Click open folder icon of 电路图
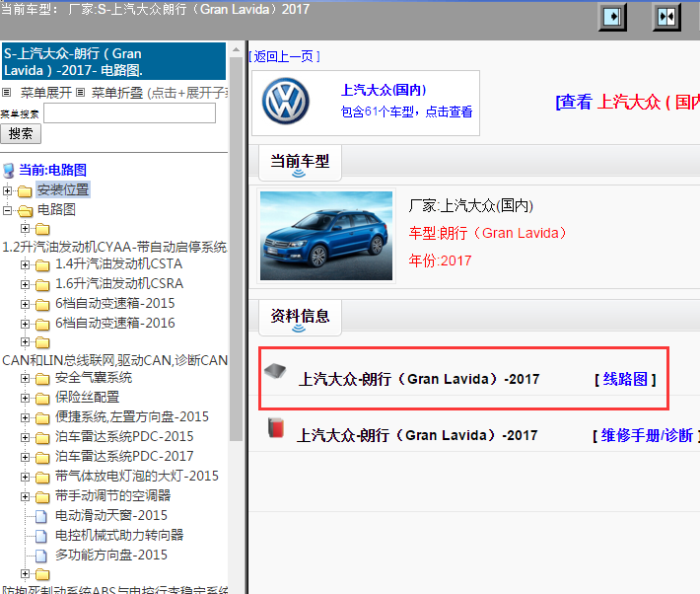 26,210
